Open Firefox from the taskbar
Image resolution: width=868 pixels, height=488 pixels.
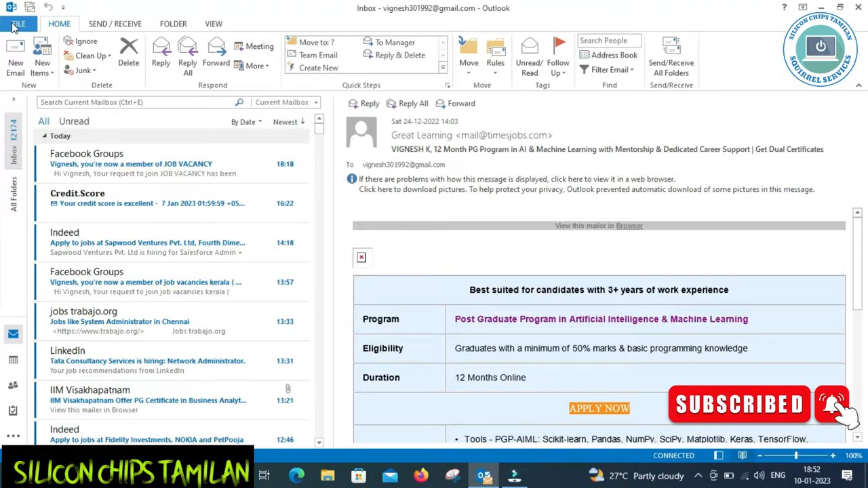(x=421, y=476)
